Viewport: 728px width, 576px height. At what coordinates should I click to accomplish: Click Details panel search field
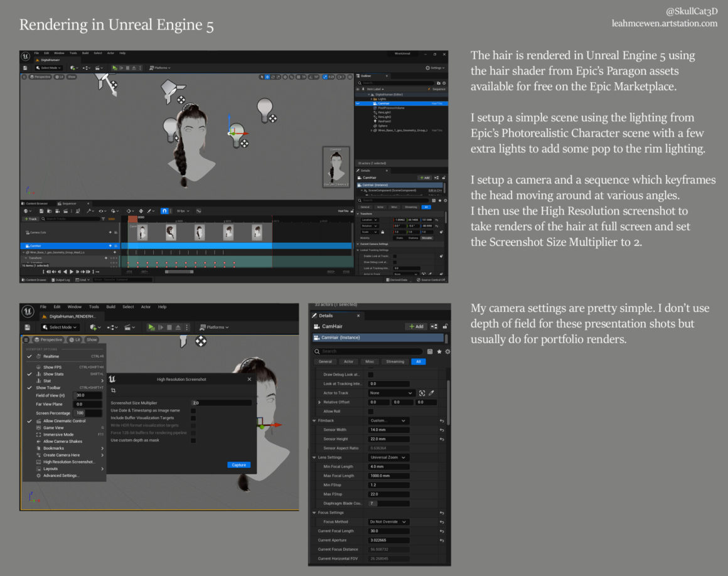[368, 351]
